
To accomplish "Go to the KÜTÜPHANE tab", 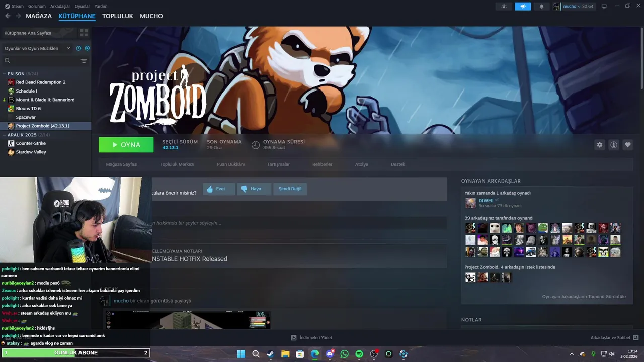I will coord(77,16).
